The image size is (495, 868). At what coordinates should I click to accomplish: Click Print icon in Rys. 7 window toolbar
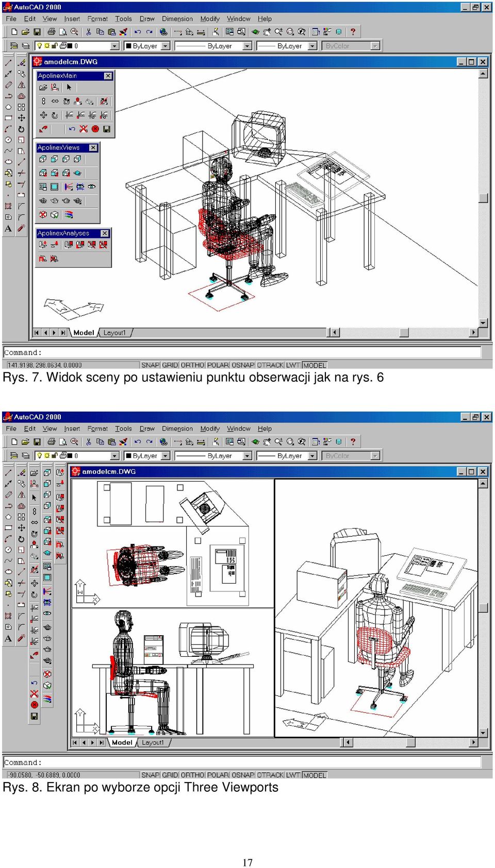51,32
